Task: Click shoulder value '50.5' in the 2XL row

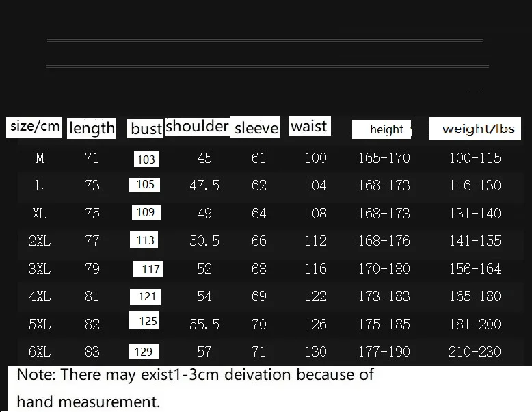Action: click(x=204, y=241)
